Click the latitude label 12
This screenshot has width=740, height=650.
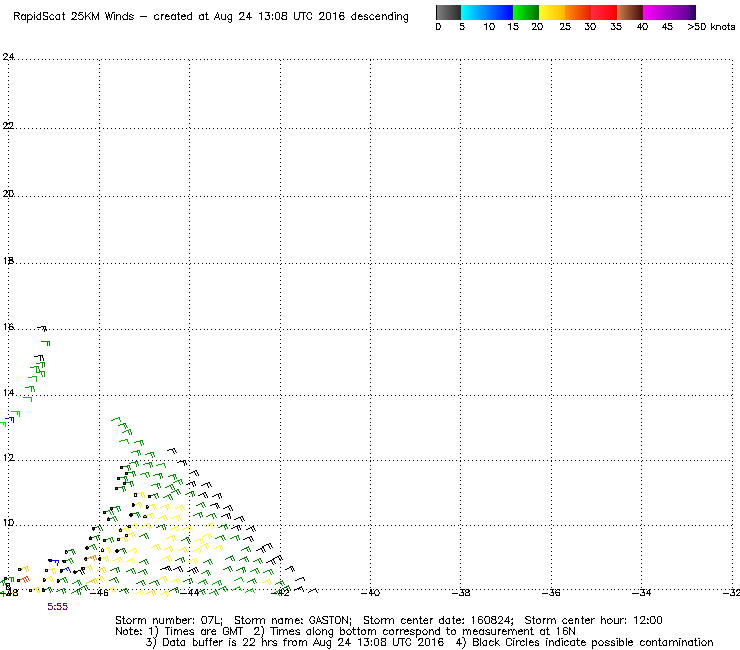[8, 458]
